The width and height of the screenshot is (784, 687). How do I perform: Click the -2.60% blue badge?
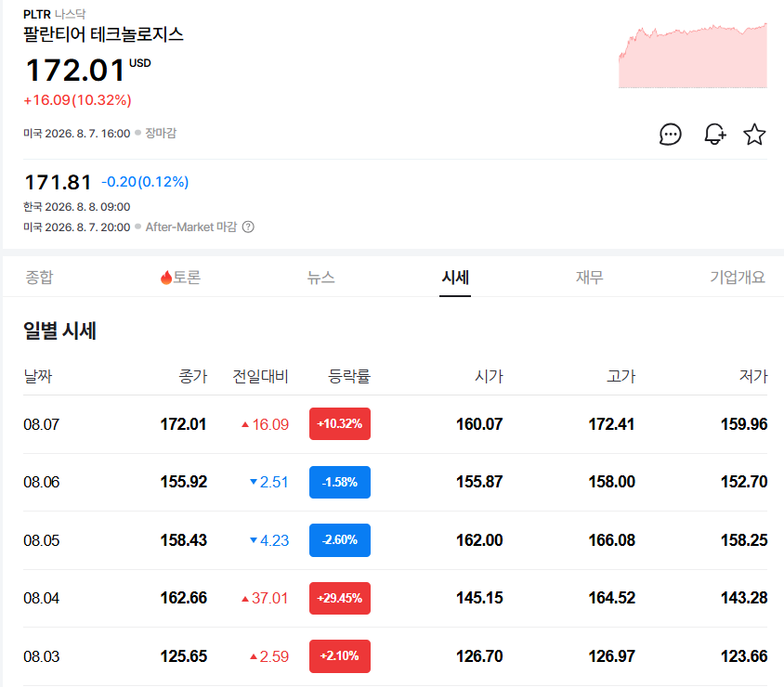[339, 540]
